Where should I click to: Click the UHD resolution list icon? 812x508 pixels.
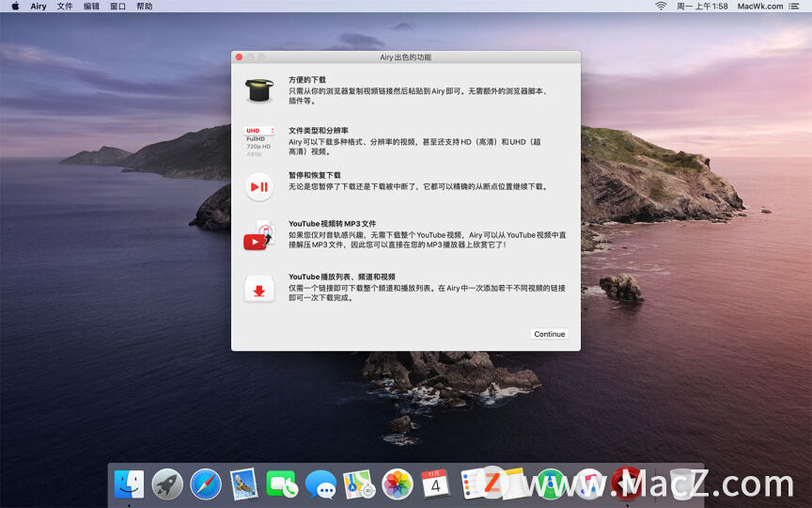[259, 141]
